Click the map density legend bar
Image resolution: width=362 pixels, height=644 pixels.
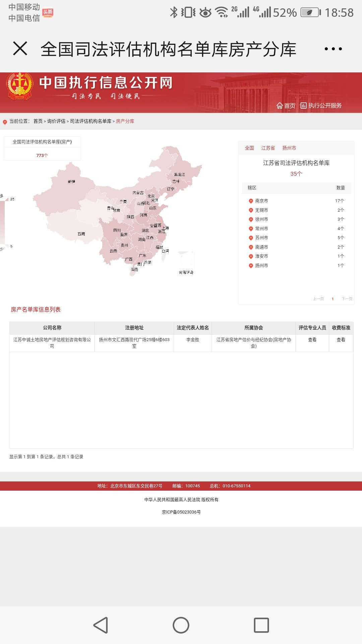[x=2, y=221]
